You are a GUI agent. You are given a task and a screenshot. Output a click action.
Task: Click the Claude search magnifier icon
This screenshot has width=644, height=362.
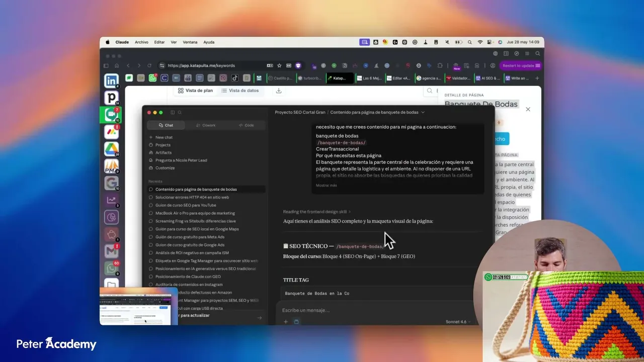point(180,113)
